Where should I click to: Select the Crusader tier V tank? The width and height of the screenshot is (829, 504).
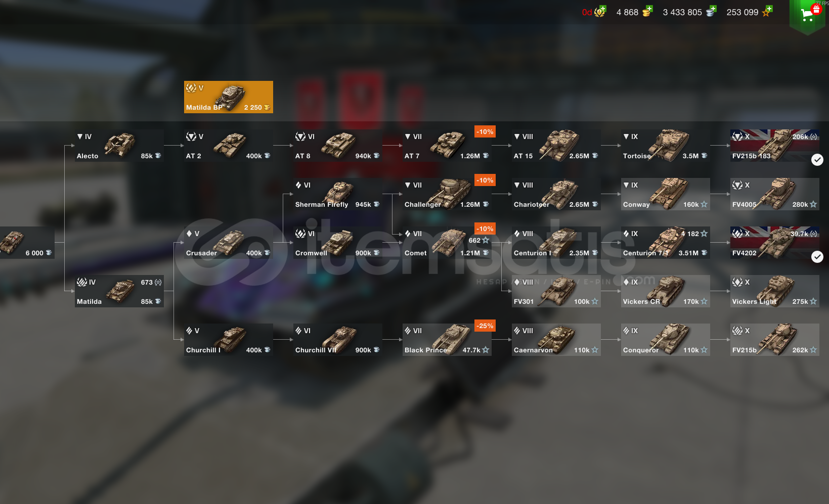229,243
